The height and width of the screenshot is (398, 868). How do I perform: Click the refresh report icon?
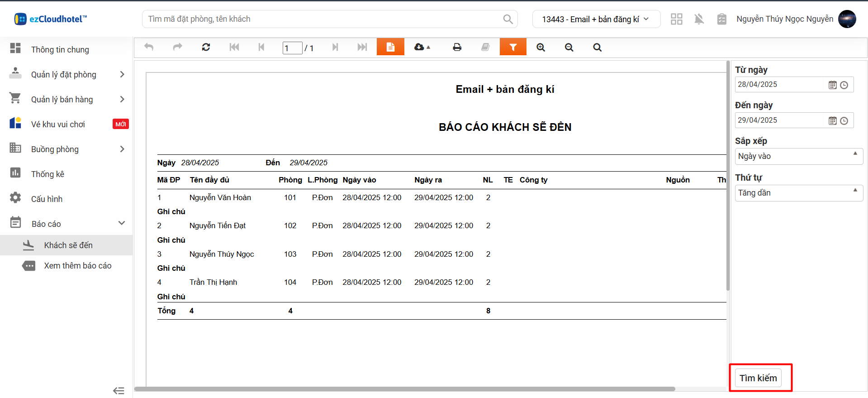pyautogui.click(x=206, y=47)
